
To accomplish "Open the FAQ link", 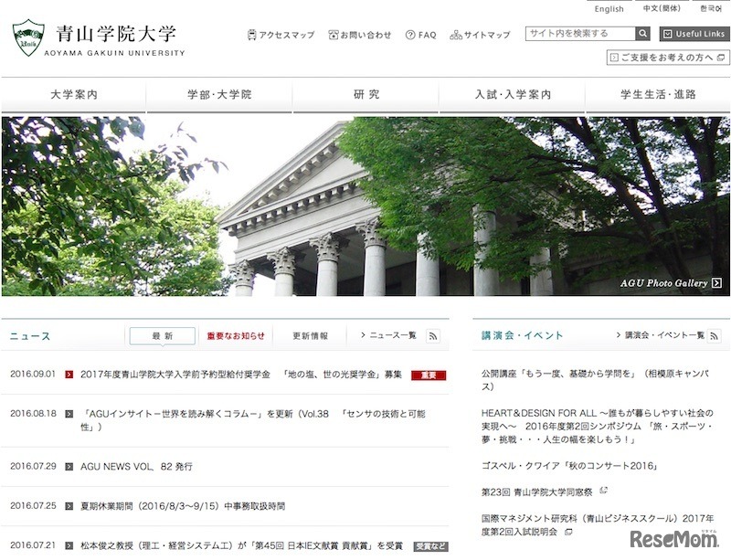I will 421,35.
